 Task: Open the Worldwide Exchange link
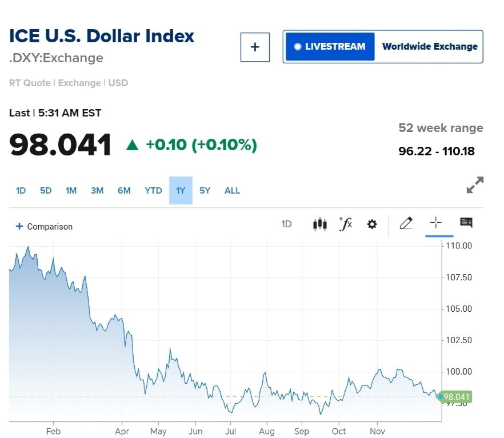[430, 47]
